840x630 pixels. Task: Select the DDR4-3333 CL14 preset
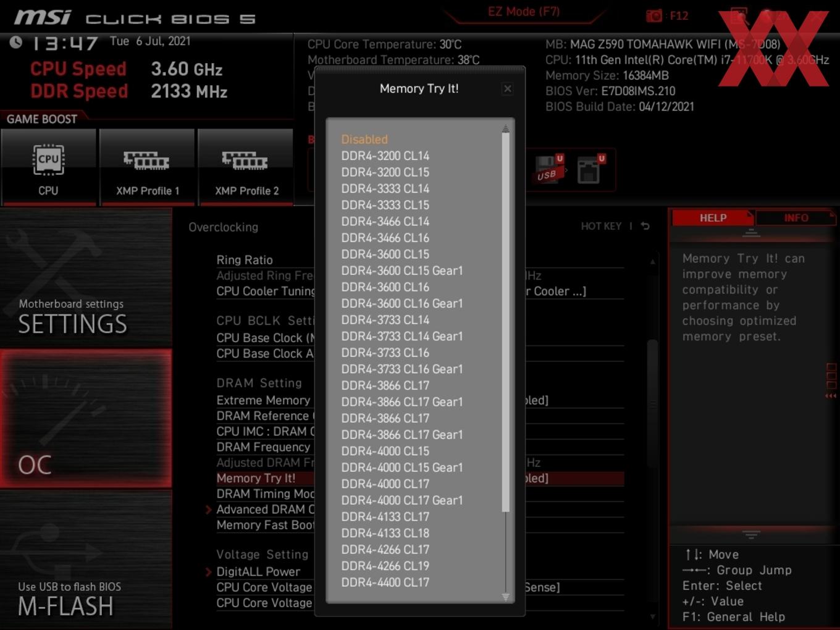(385, 188)
